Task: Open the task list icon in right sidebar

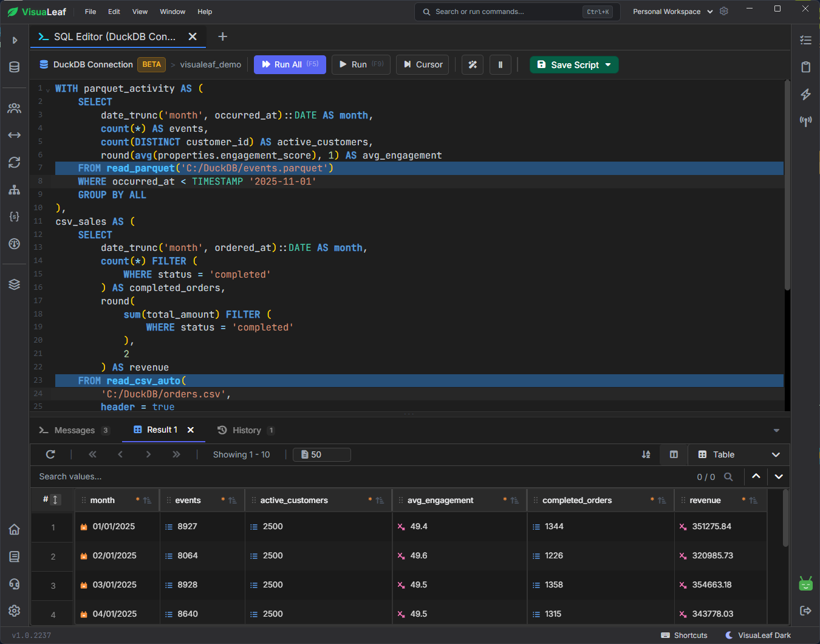Action: coord(806,40)
